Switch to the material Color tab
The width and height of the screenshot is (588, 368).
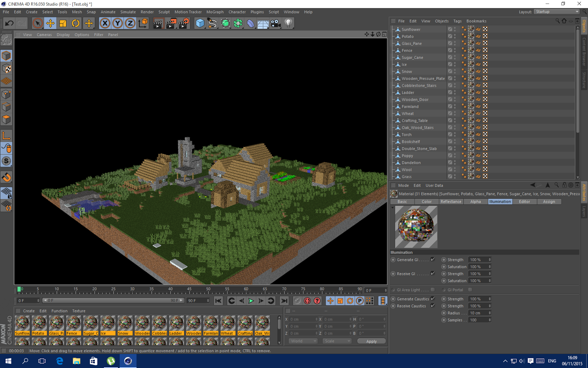click(x=427, y=202)
